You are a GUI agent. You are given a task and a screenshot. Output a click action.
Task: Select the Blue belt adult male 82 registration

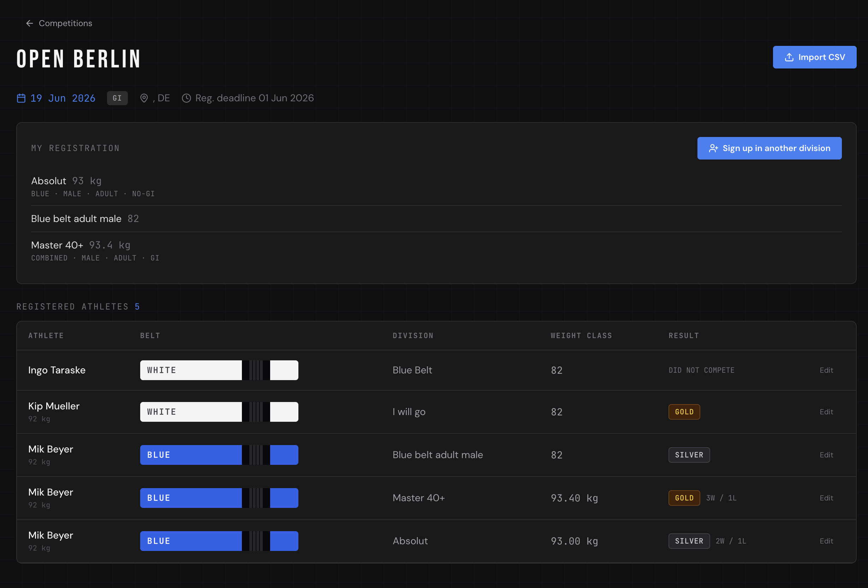point(436,219)
